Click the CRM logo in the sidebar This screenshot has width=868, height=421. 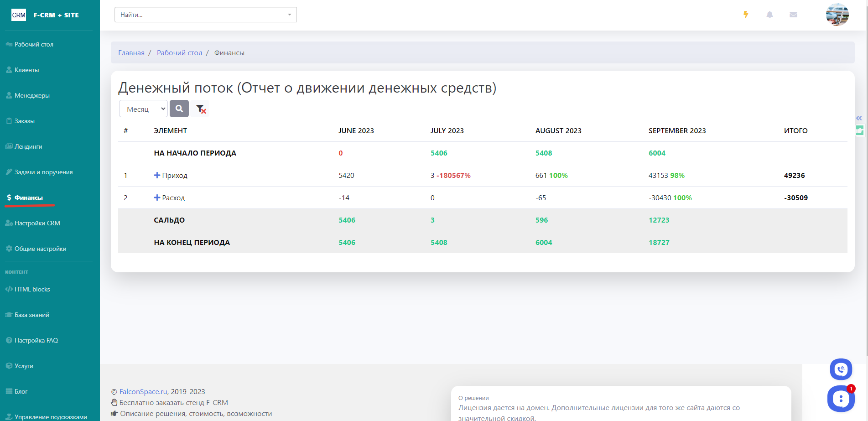(x=19, y=15)
